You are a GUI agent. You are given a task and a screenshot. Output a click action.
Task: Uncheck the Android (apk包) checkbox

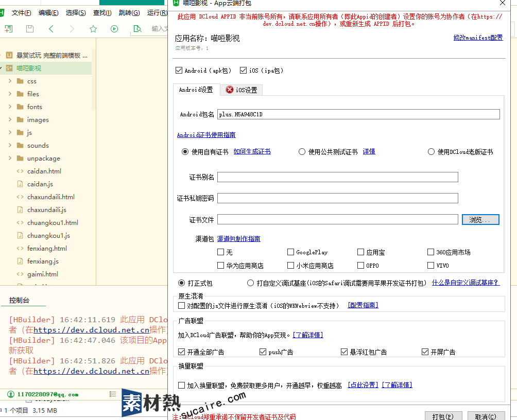coord(179,71)
